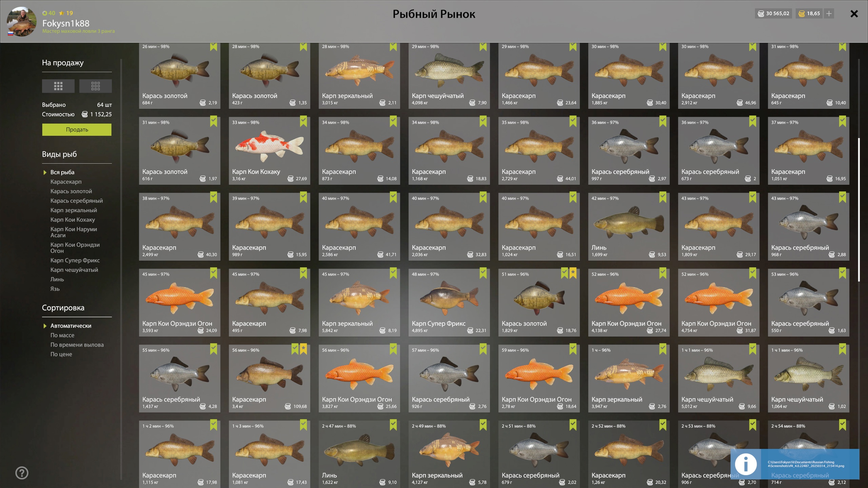Switch to small grid view icon
The height and width of the screenshot is (488, 868).
click(x=95, y=86)
